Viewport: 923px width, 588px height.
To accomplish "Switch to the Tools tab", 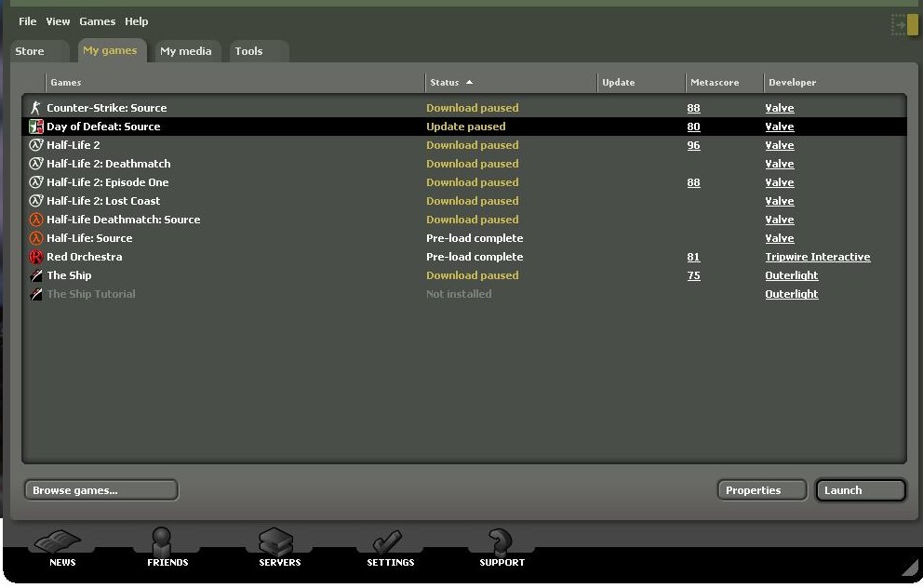I will click(x=258, y=51).
